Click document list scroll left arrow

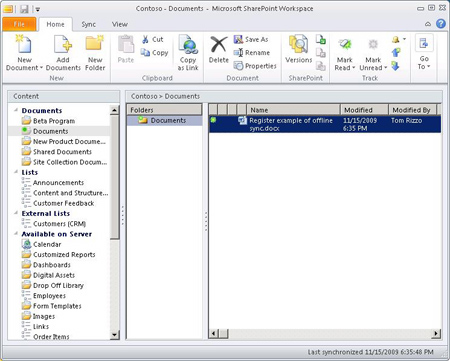pos(214,333)
